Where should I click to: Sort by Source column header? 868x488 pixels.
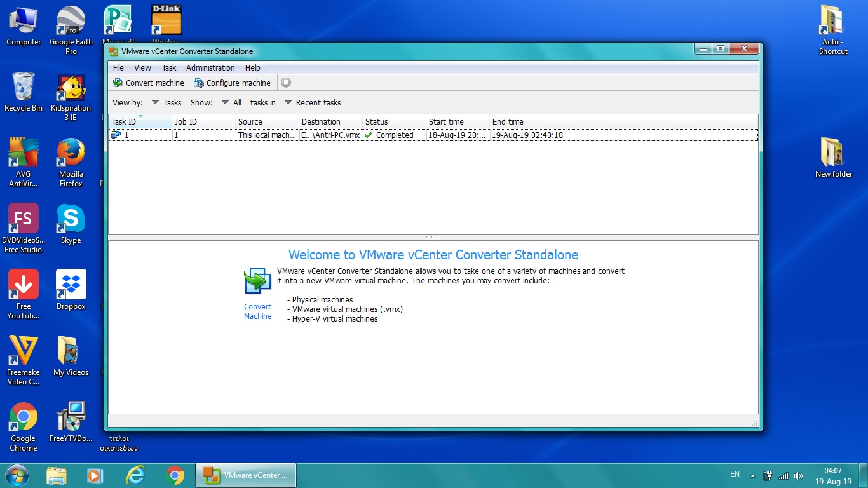click(x=268, y=121)
